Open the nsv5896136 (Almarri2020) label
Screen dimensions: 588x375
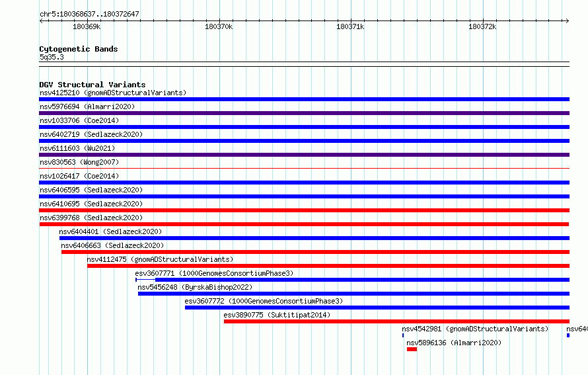[454, 343]
